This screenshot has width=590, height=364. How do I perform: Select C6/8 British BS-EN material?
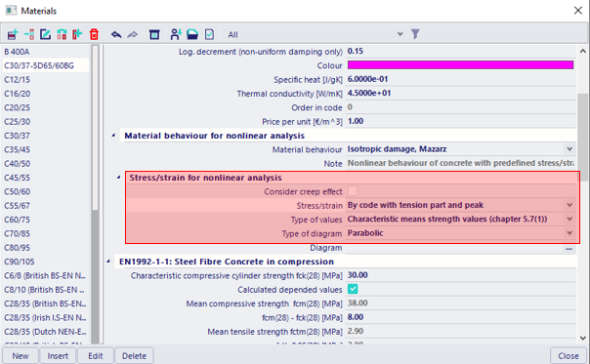pyautogui.click(x=45, y=275)
